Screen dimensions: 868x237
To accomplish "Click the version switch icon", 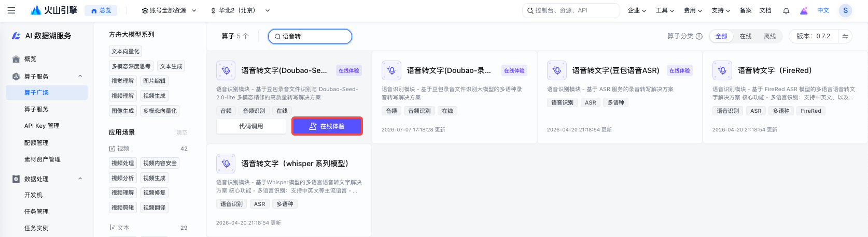I will tap(845, 36).
